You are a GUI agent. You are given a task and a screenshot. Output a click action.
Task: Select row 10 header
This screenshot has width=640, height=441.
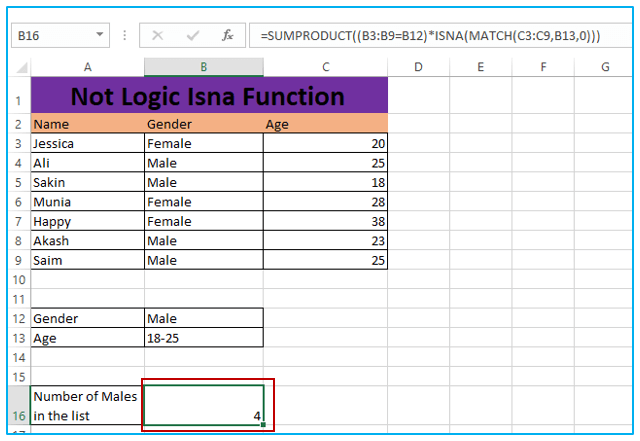click(19, 280)
